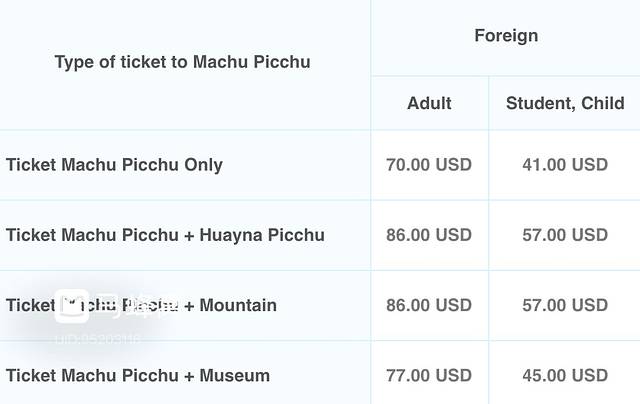
Task: Click the word 'Ticket' in the Mountain row
Action: (30, 305)
